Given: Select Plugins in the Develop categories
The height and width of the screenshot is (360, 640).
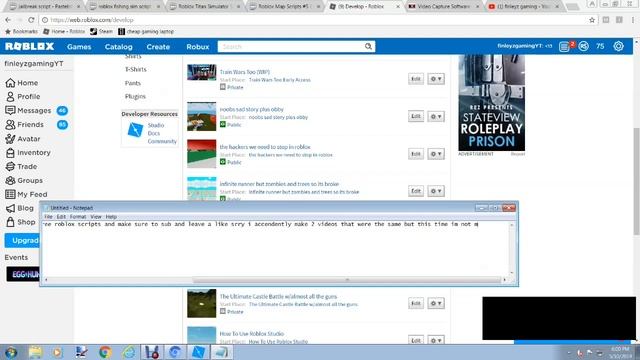Looking at the screenshot, I should tap(135, 96).
